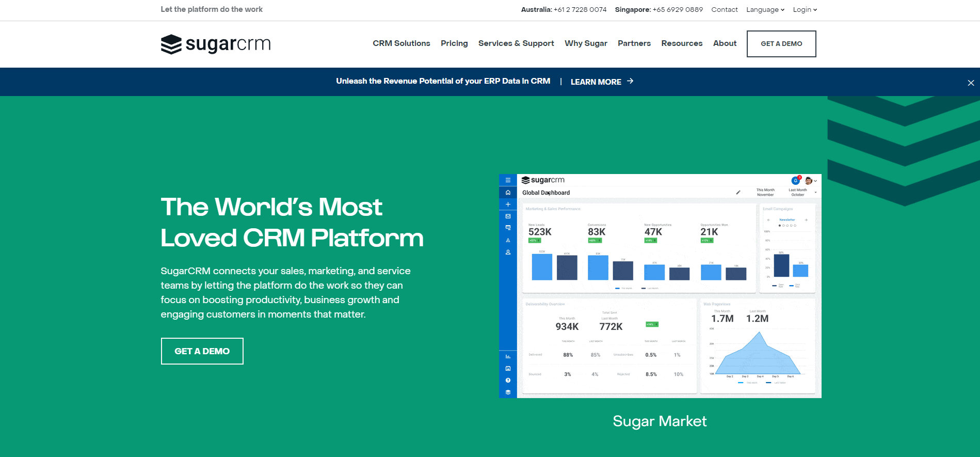980x457 pixels.
Task: Click the home icon in dashboard sidebar
Action: point(508,193)
